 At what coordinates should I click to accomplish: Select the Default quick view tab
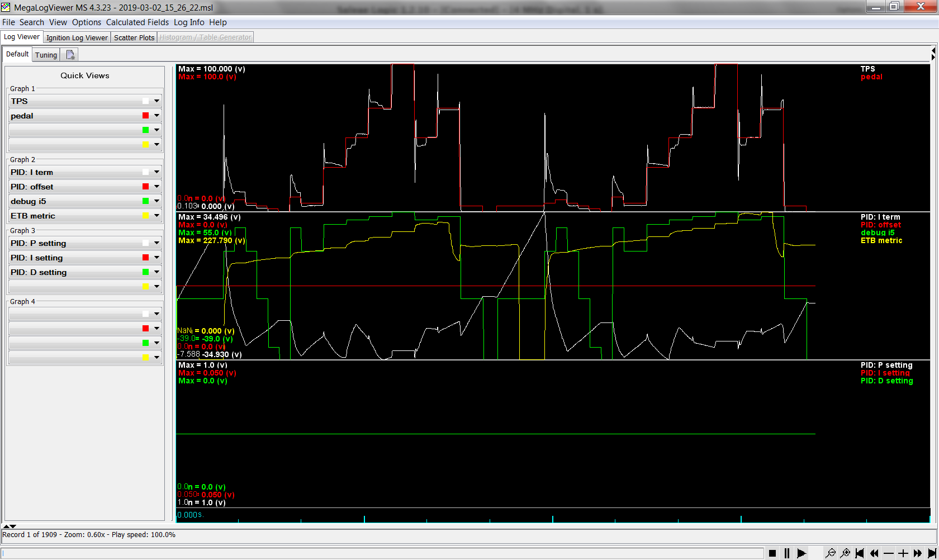pos(17,54)
